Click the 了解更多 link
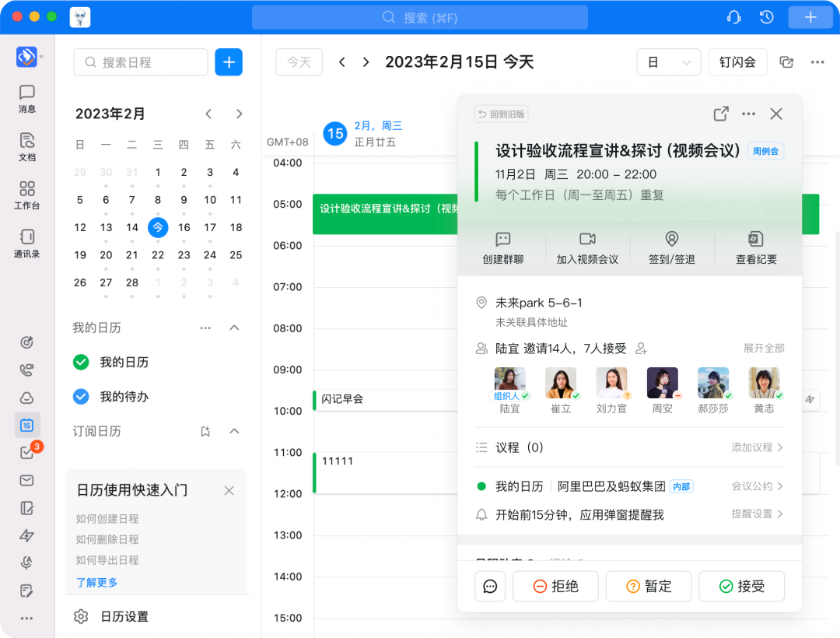Image resolution: width=840 pixels, height=638 pixels. pyautogui.click(x=97, y=582)
